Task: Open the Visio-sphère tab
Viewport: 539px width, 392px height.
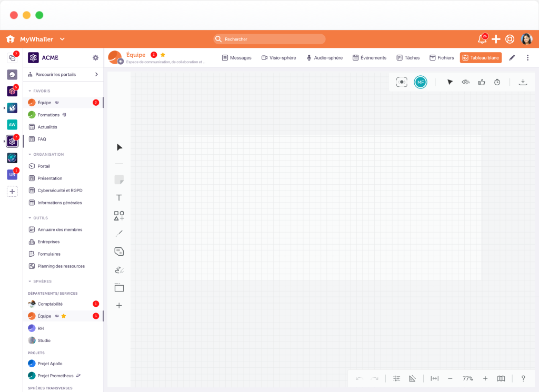Action: (279, 58)
